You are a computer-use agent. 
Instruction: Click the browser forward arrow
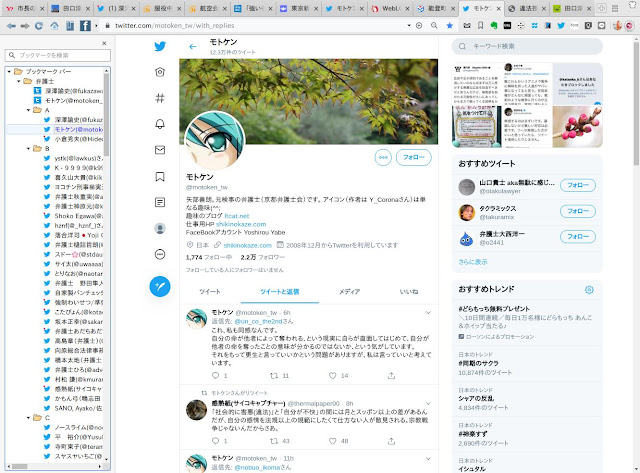pyautogui.click(x=25, y=26)
